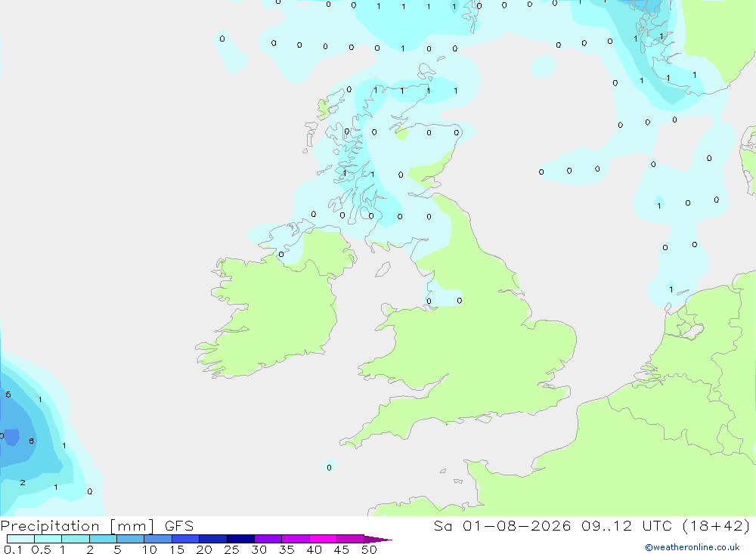Select the 5–10 mm legend color swatch

pos(131,539)
